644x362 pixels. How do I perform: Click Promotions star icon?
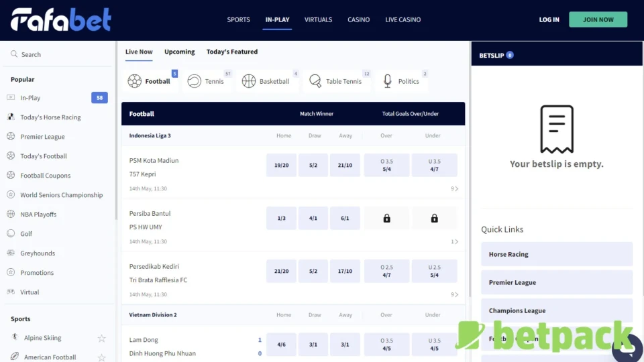pos(11,272)
